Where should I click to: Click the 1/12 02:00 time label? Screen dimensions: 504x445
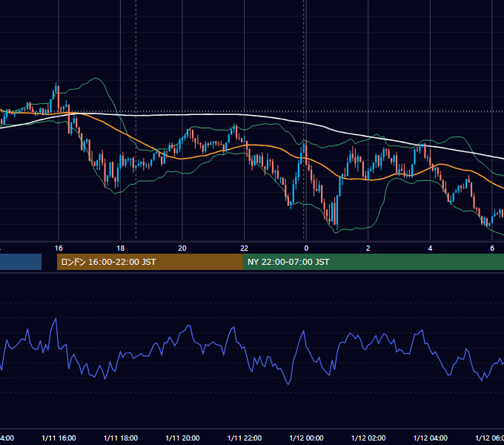coord(368,438)
